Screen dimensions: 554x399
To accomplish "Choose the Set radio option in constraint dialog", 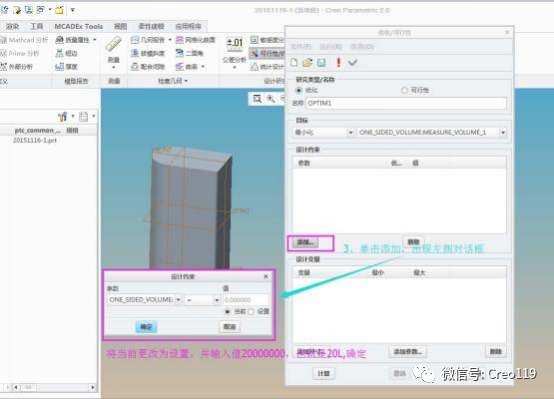I will (251, 311).
